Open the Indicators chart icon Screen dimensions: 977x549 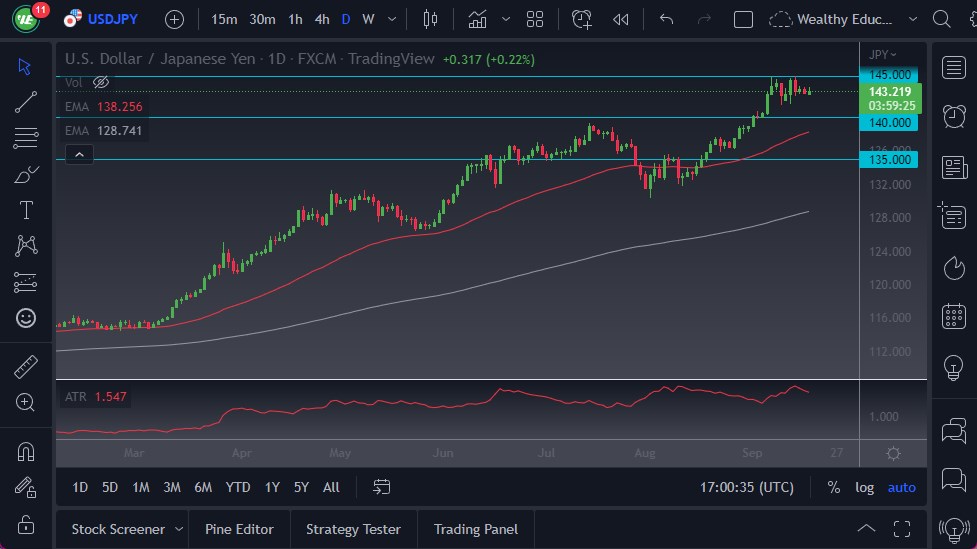(478, 19)
